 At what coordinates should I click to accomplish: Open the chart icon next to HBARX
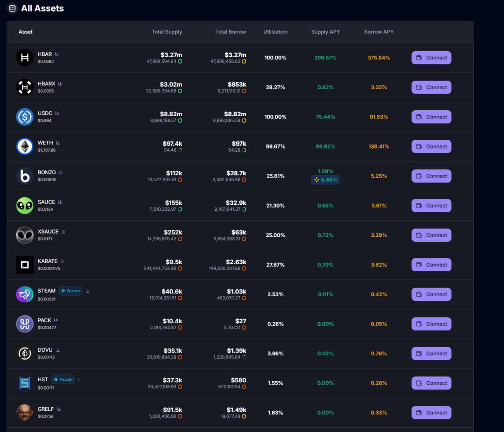click(x=60, y=83)
